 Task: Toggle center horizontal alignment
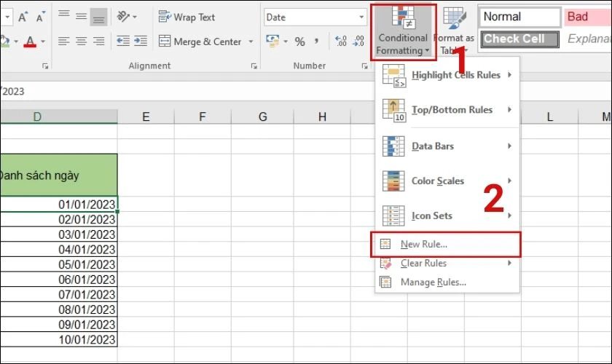click(81, 41)
